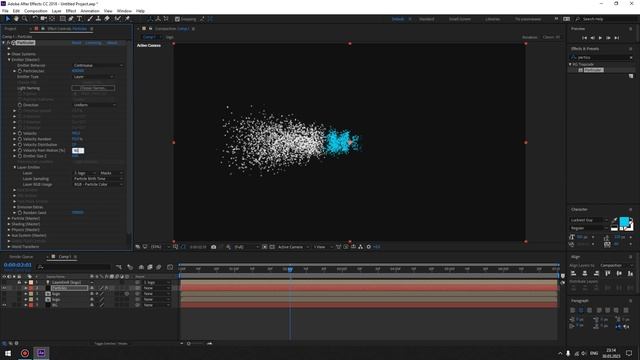Select the Puppet Pin tool
Screen dimensions: 640x360
click(x=127, y=19)
